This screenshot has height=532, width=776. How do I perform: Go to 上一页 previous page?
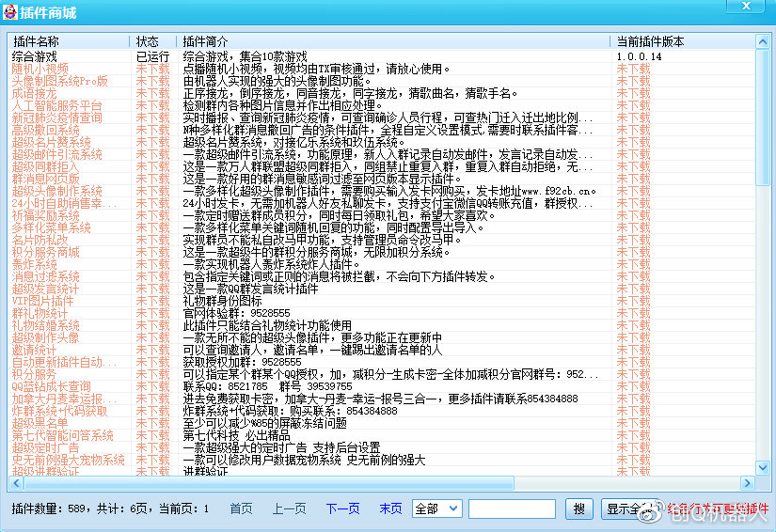pos(289,509)
